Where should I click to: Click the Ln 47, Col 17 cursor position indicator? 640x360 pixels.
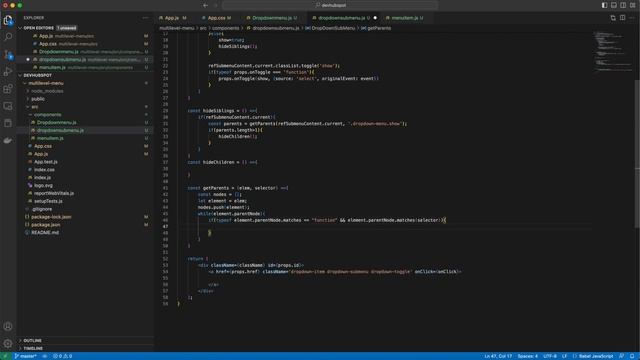pyautogui.click(x=498, y=356)
